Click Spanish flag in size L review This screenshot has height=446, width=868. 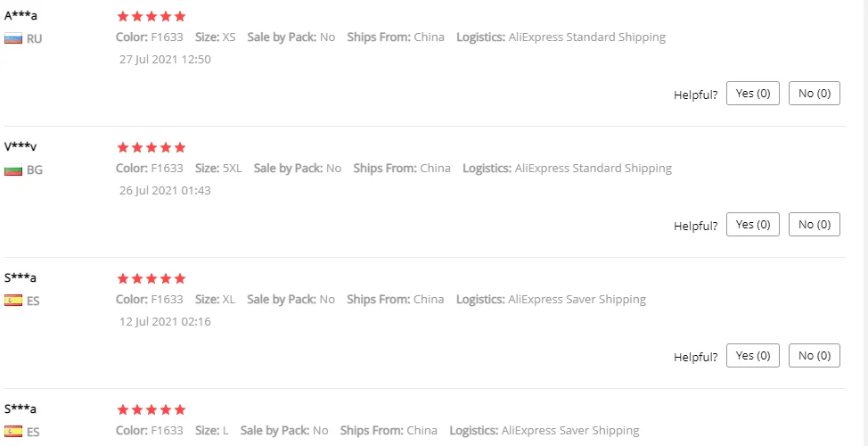pos(13,432)
